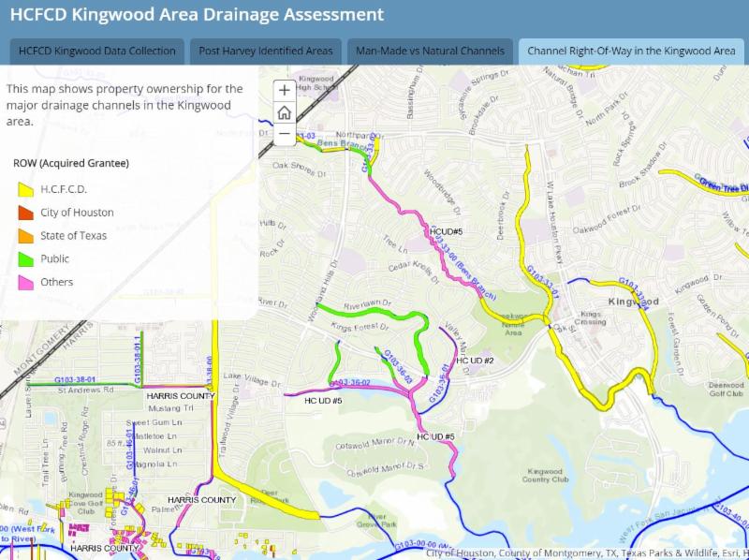Click the yellow H.C.F.C.D. legend swatch
The height and width of the screenshot is (560, 749).
point(26,190)
